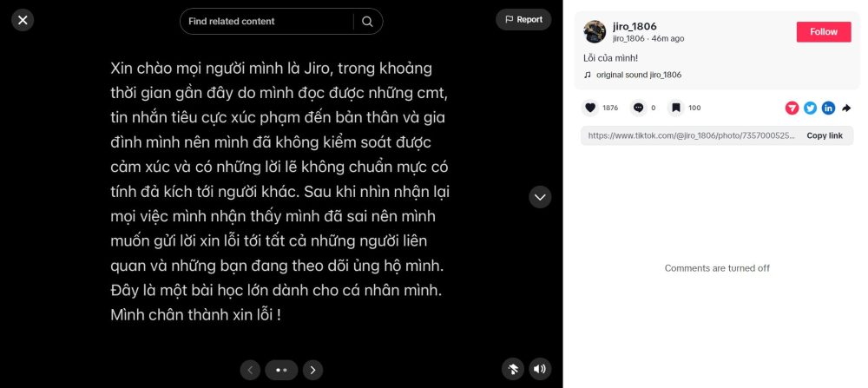The height and width of the screenshot is (388, 868).
Task: Mute the sound with speaker icon
Action: [x=540, y=369]
